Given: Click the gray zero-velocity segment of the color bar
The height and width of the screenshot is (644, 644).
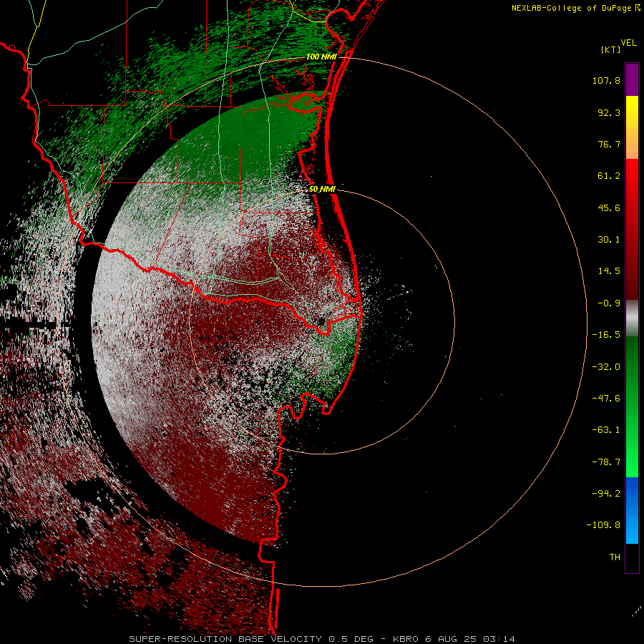Looking at the screenshot, I should [x=632, y=318].
